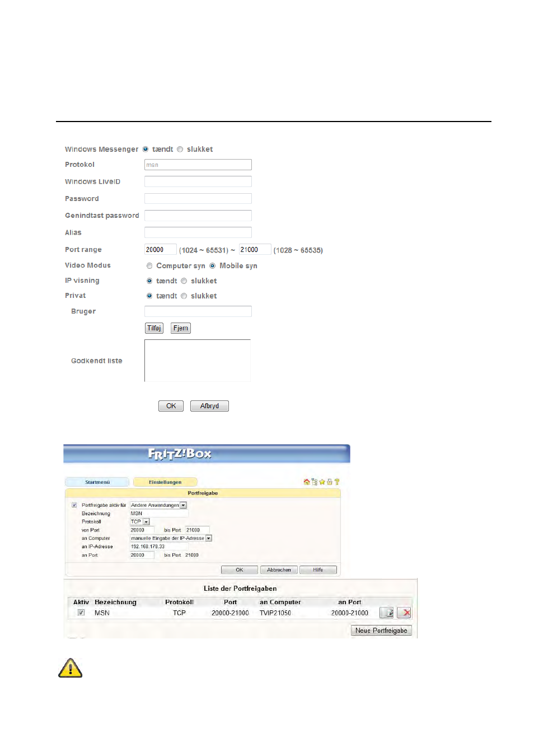Viewport: 534px width, 756px height.
Task: Open manuelle Eingabe der IP-Adresse dropdown
Action: (x=171, y=538)
